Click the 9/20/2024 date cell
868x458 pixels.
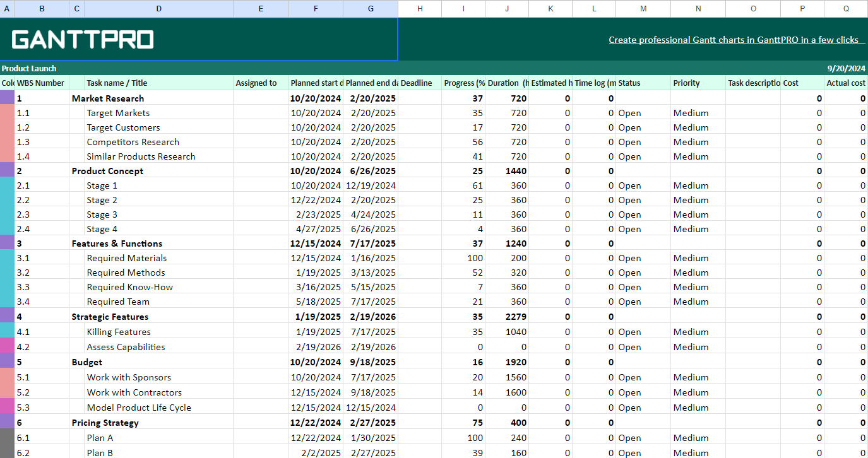coord(846,68)
